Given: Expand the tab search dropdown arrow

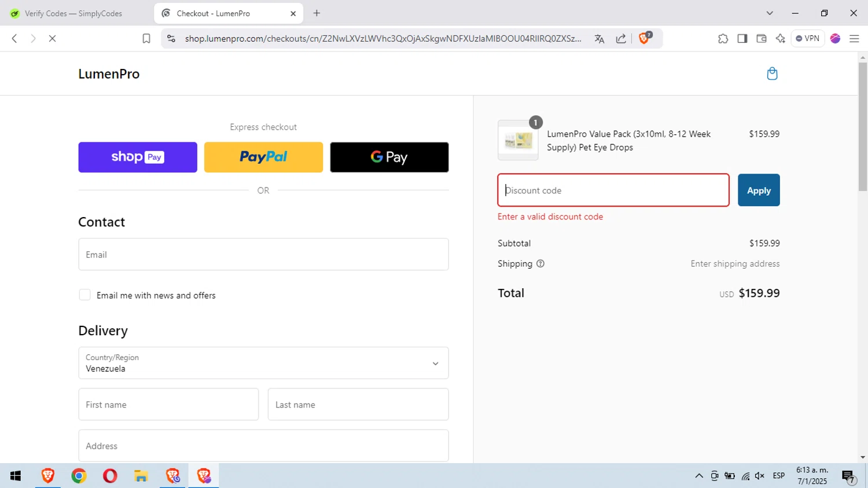Looking at the screenshot, I should [770, 13].
